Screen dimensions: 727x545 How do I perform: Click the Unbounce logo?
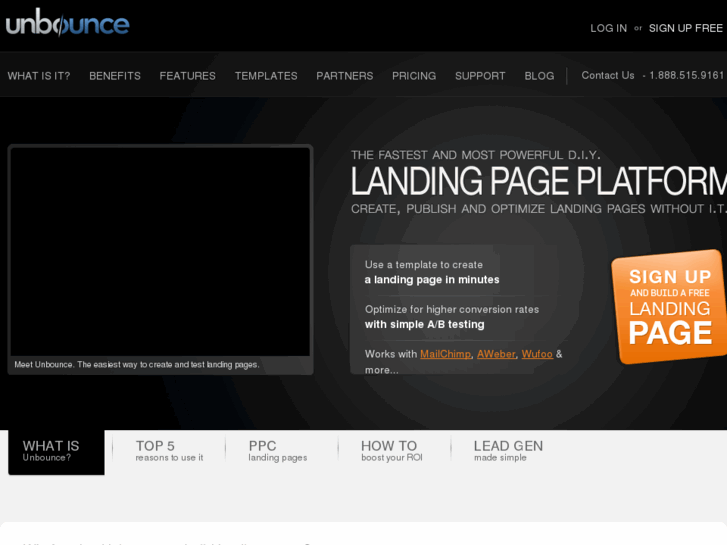[67, 23]
